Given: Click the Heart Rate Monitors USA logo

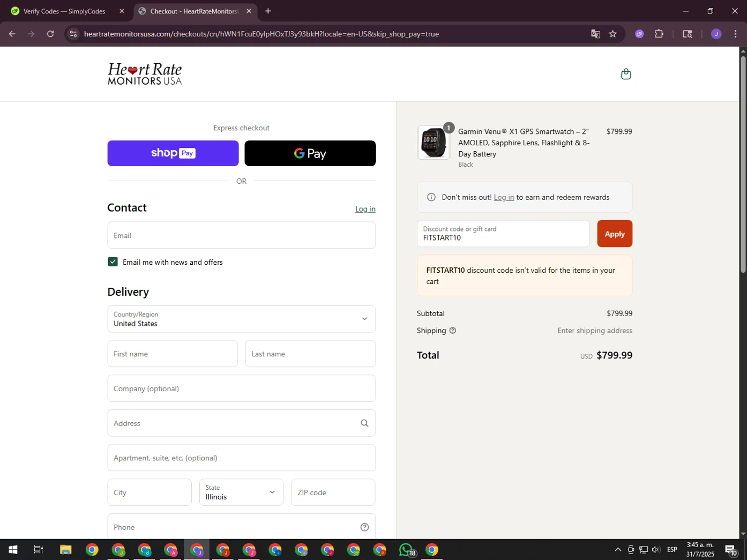Looking at the screenshot, I should (x=145, y=74).
